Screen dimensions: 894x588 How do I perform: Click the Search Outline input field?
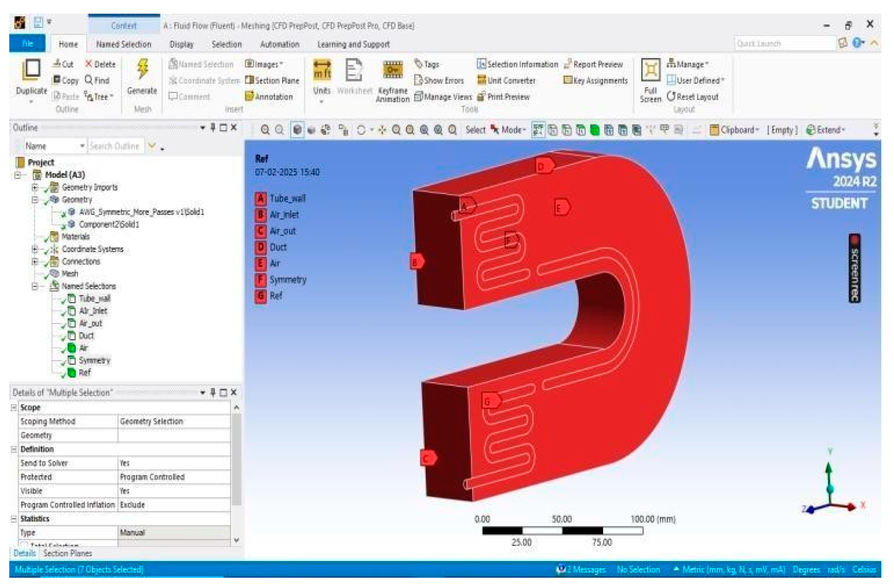pos(115,146)
